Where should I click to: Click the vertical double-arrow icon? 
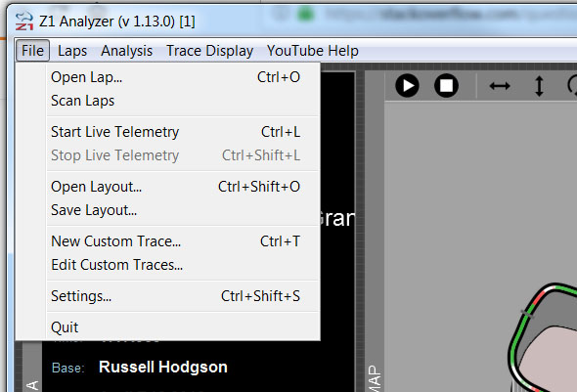tap(539, 86)
